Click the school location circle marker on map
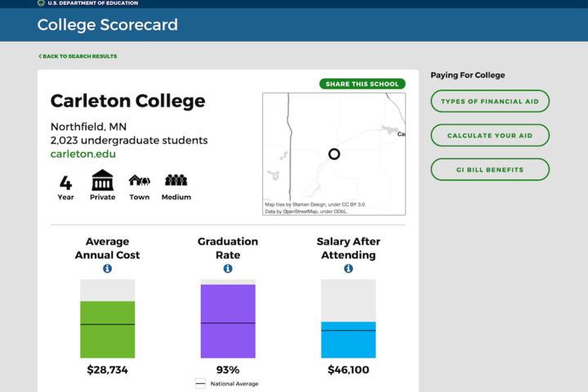Screen dimensions: 588x392 334,154
